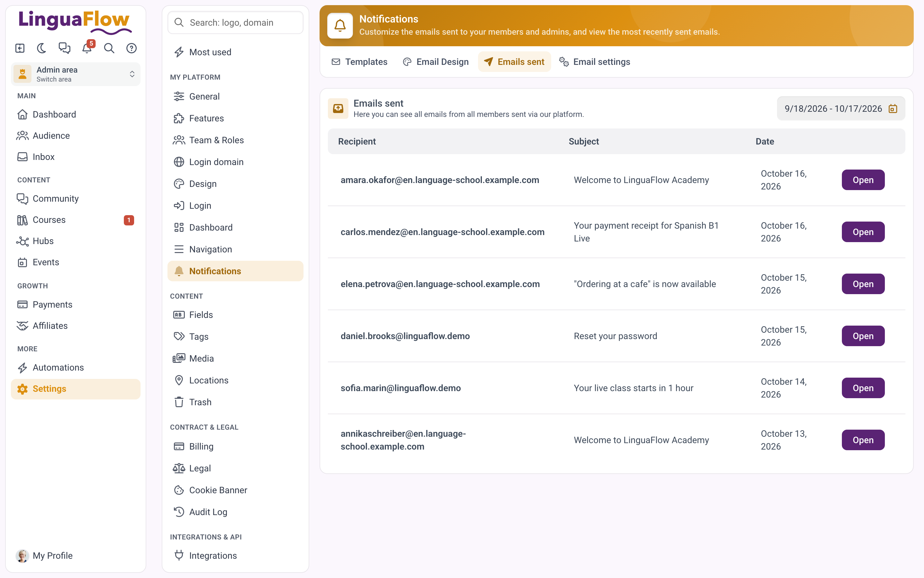Open General platform settings
The height and width of the screenshot is (578, 924).
tap(235, 96)
